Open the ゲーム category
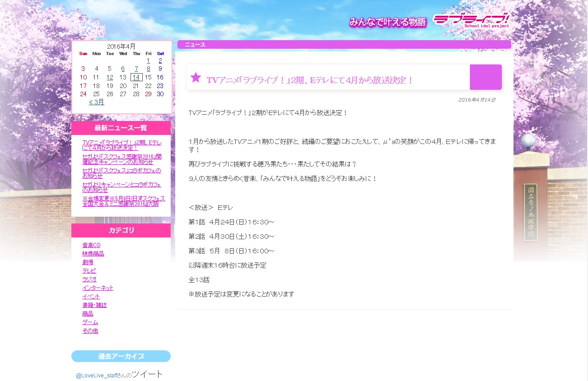 pyautogui.click(x=90, y=322)
